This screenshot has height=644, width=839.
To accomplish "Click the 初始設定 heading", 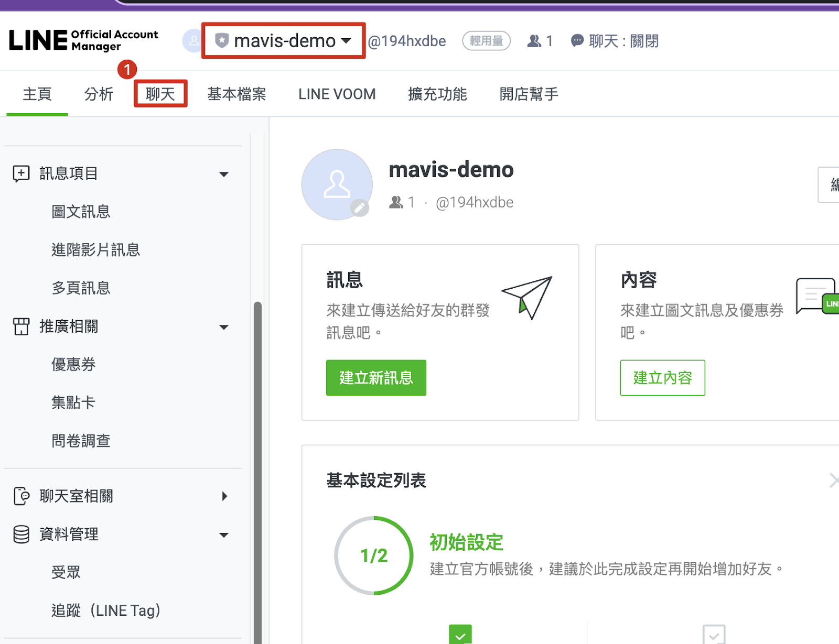I will (466, 542).
